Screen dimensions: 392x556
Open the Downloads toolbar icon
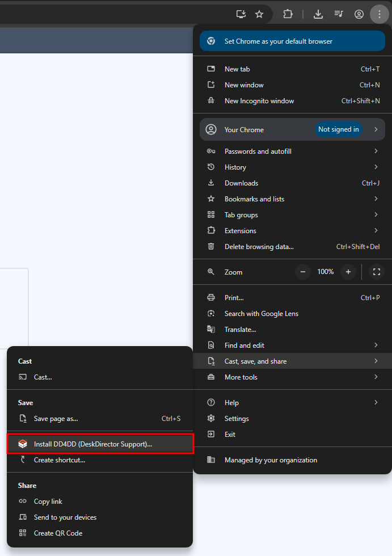318,14
